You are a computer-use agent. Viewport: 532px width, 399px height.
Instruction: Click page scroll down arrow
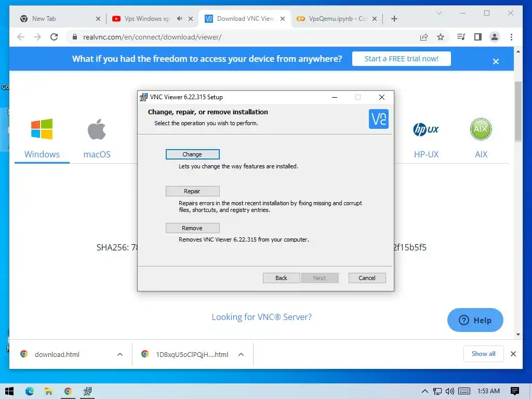(x=518, y=335)
